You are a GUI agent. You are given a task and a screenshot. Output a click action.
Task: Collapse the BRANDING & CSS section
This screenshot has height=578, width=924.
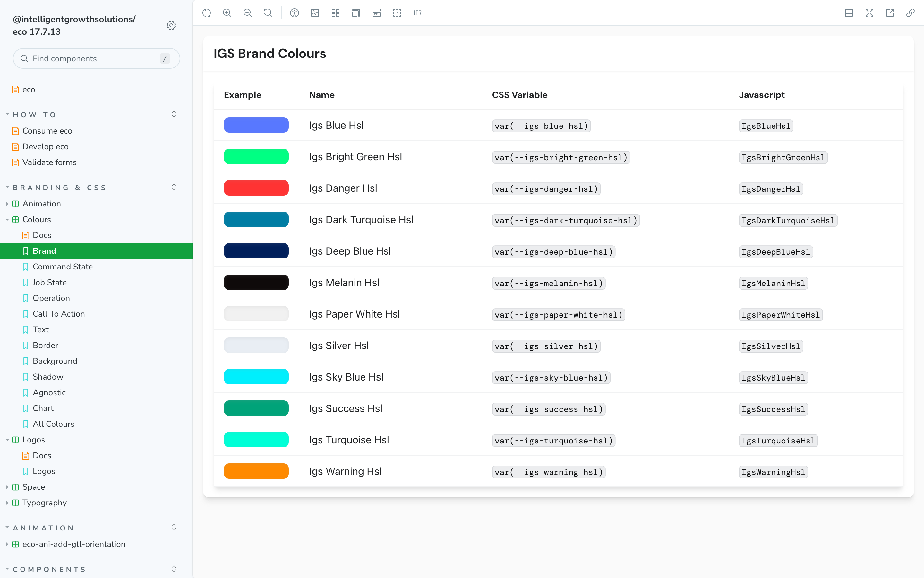(x=59, y=188)
